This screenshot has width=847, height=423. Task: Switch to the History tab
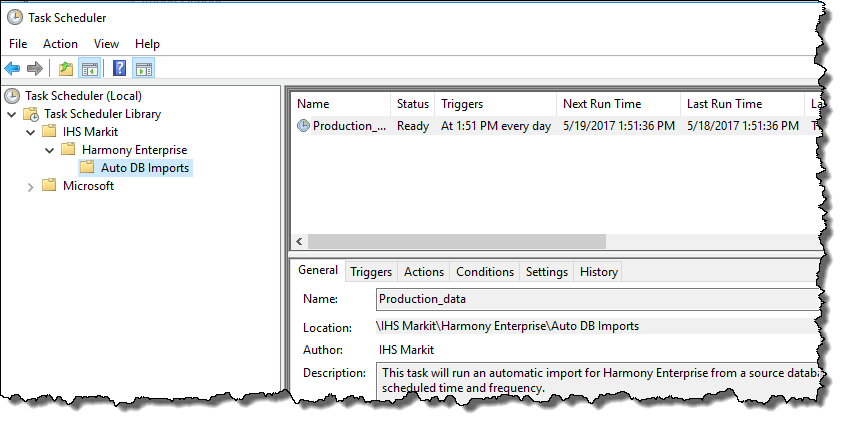[598, 272]
